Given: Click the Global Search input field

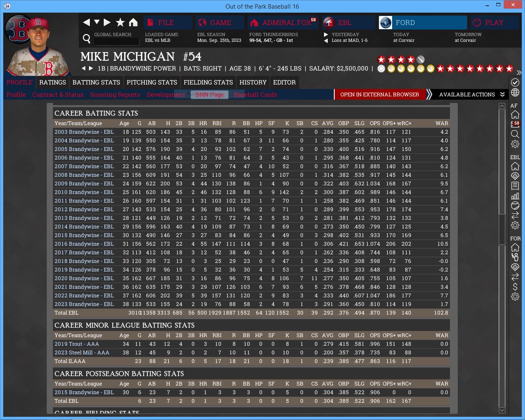Looking at the screenshot, I should pyautogui.click(x=116, y=41).
